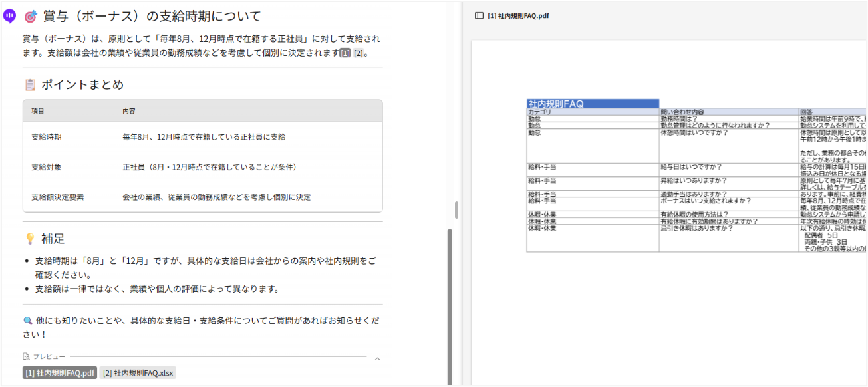Click the [1] 社内規則FAQ.pdf viewer title
This screenshot has width=868, height=387.
point(518,15)
